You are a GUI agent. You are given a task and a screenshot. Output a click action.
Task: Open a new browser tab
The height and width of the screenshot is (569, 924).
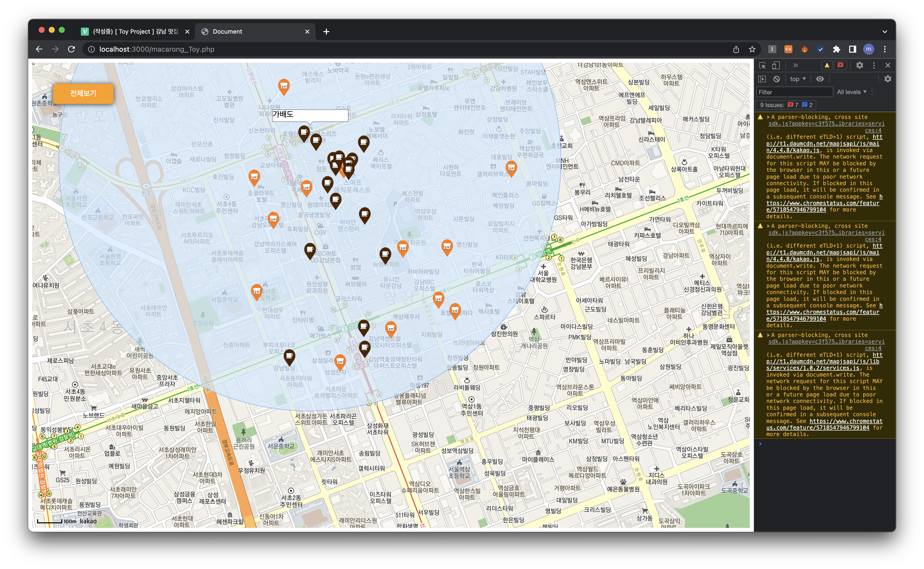click(326, 32)
